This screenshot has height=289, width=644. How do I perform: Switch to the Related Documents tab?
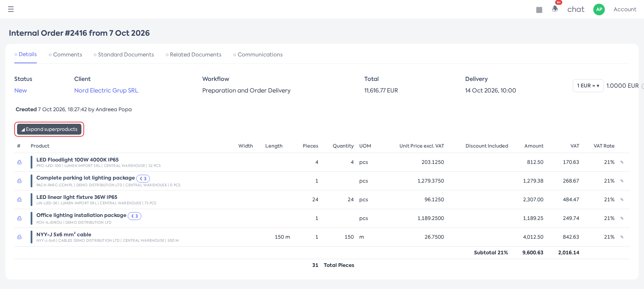click(x=193, y=54)
